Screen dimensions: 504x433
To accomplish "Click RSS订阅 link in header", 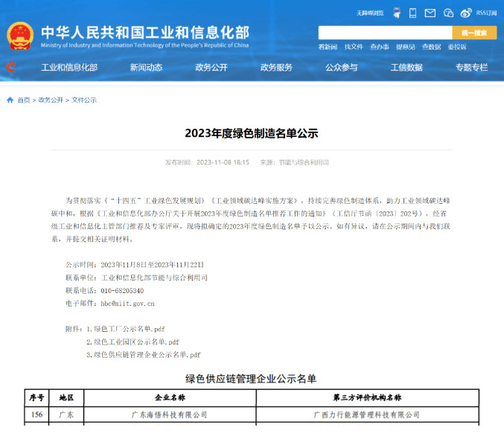I will pos(486,13).
